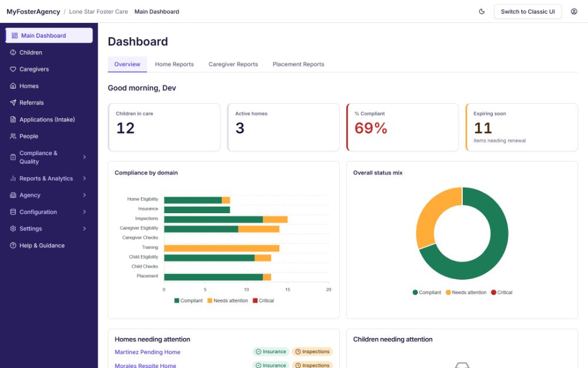
Task: Expand the Settings chevron
Action: point(84,228)
